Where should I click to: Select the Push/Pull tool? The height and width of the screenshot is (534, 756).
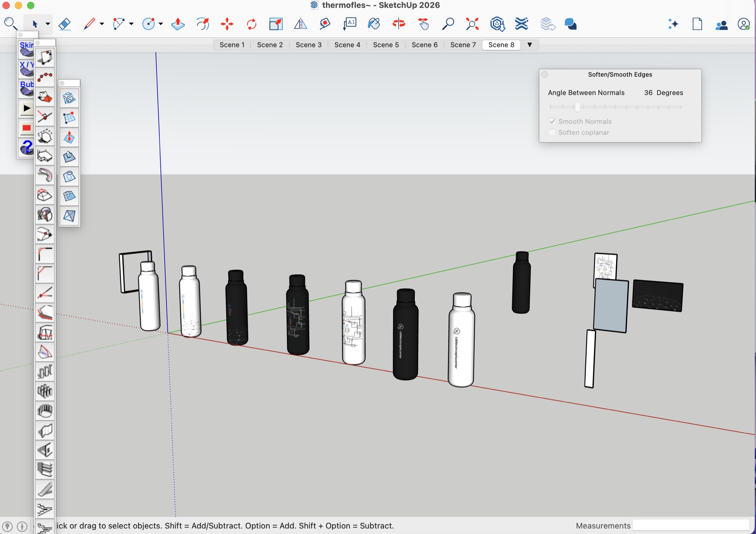click(x=178, y=24)
